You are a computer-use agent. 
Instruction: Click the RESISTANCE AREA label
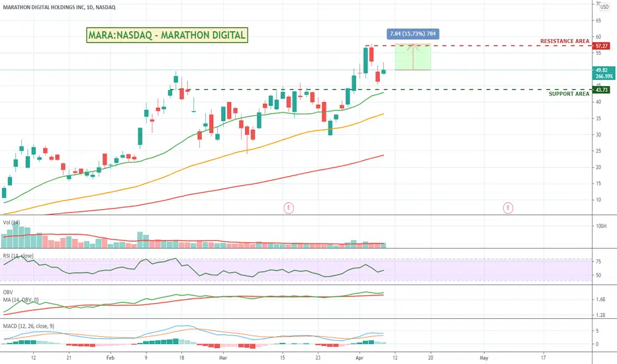point(565,41)
